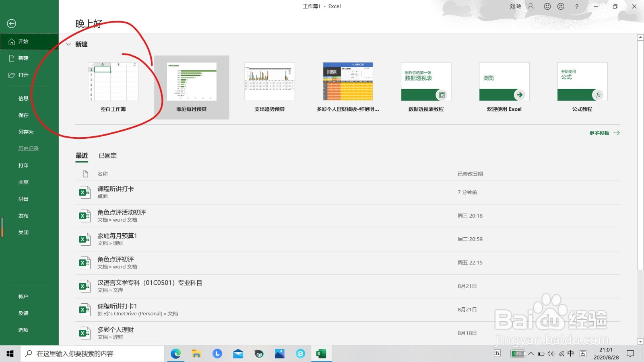The width and height of the screenshot is (644, 362).
Task: Click the taskbar search input box
Action: pyautogui.click(x=93, y=354)
